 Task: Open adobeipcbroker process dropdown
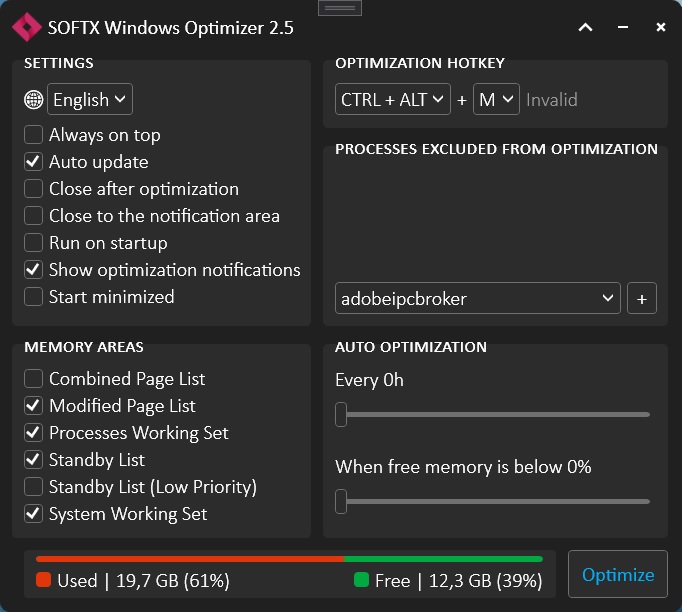coord(477,298)
